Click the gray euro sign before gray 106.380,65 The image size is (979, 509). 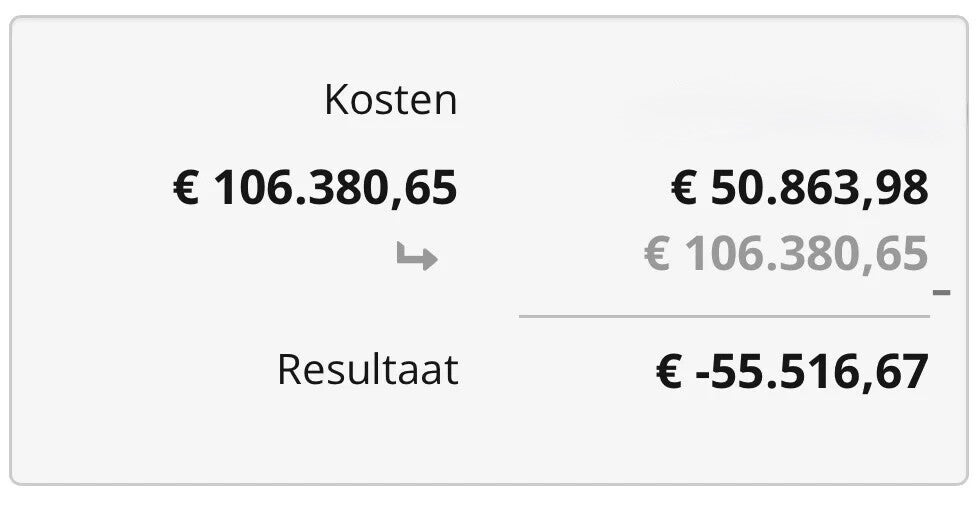point(657,254)
